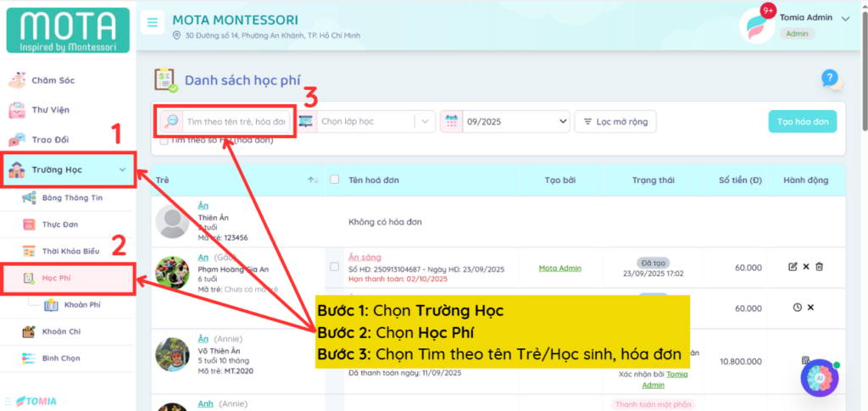Click the Lọc mở rộng filter button

[615, 122]
